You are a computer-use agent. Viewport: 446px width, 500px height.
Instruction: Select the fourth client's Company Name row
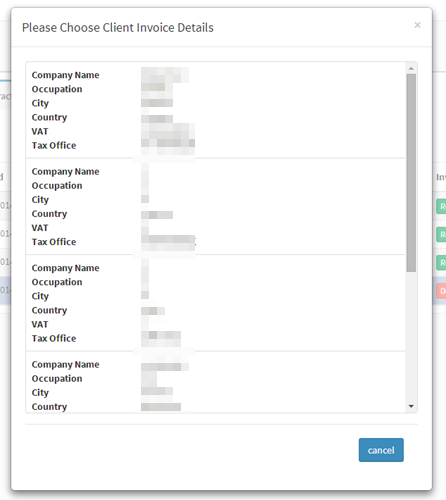pyautogui.click(x=215, y=364)
